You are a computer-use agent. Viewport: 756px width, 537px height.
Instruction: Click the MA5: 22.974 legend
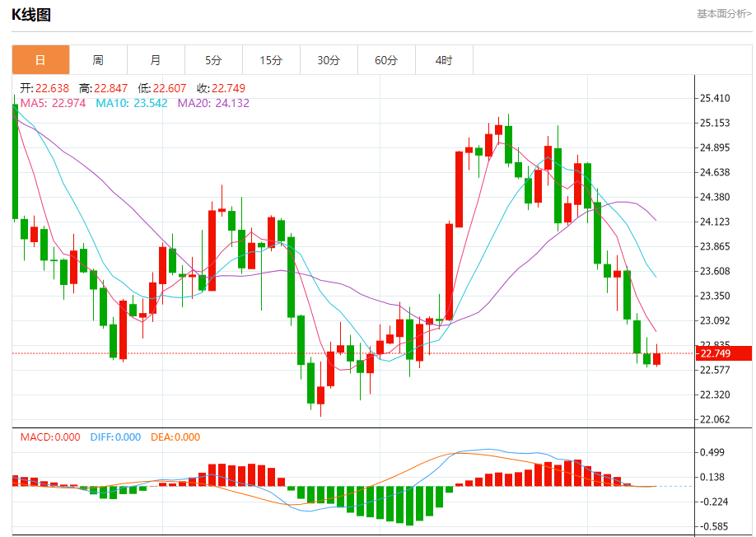pyautogui.click(x=53, y=103)
